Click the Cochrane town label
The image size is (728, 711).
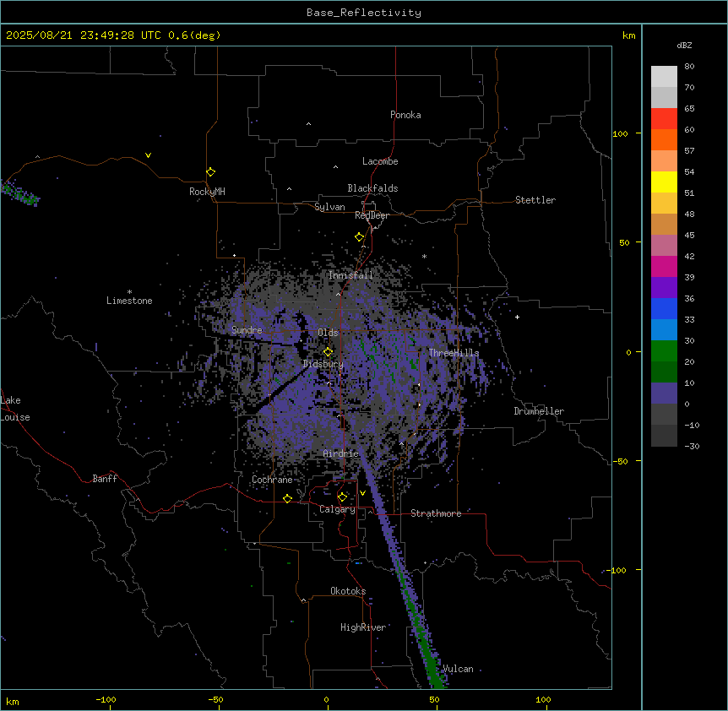272,480
